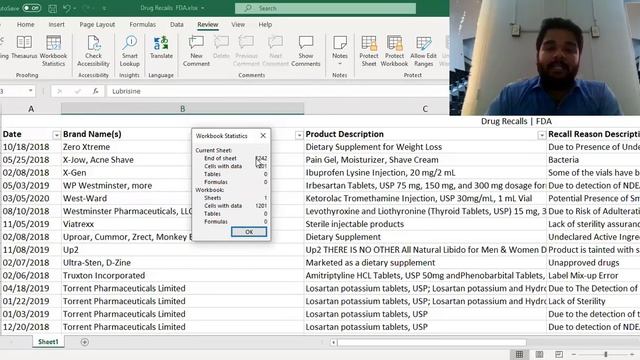The height and width of the screenshot is (360, 640).
Task: Click the Save icon in title bar
Action: click(52, 8)
